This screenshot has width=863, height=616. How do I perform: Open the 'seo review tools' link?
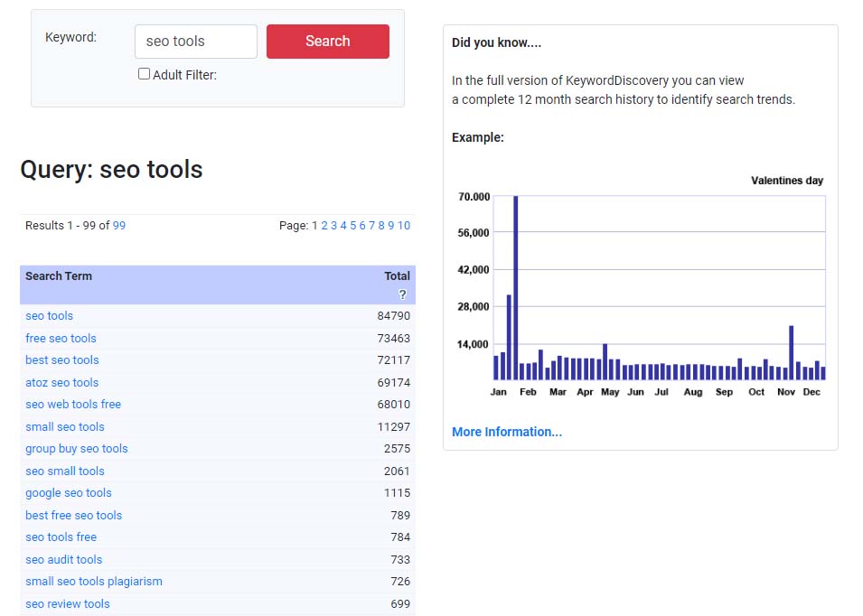point(68,604)
